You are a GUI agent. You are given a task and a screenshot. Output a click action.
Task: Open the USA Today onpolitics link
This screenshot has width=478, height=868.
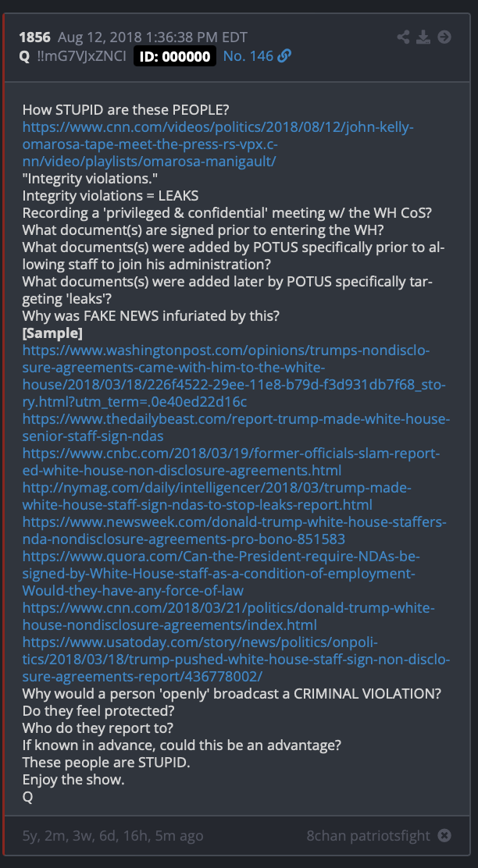(237, 659)
